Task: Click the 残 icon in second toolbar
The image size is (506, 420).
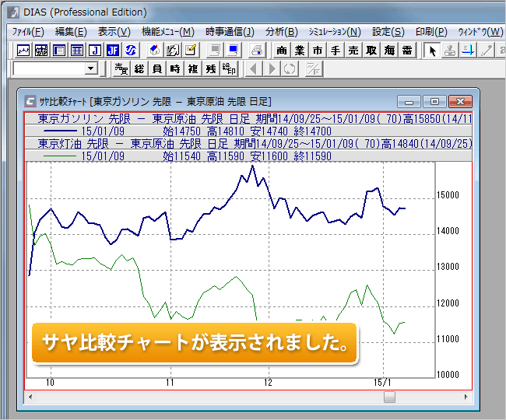Action: (211, 69)
